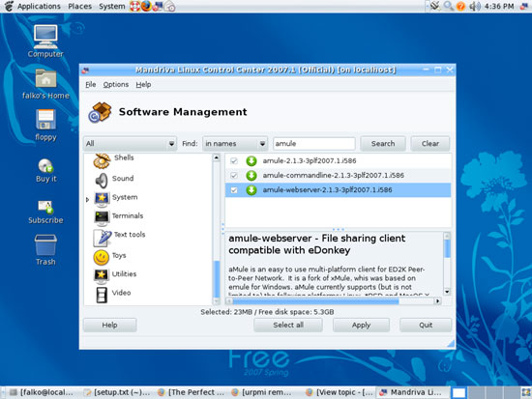Select the Sound category speaker icon

tap(102, 181)
